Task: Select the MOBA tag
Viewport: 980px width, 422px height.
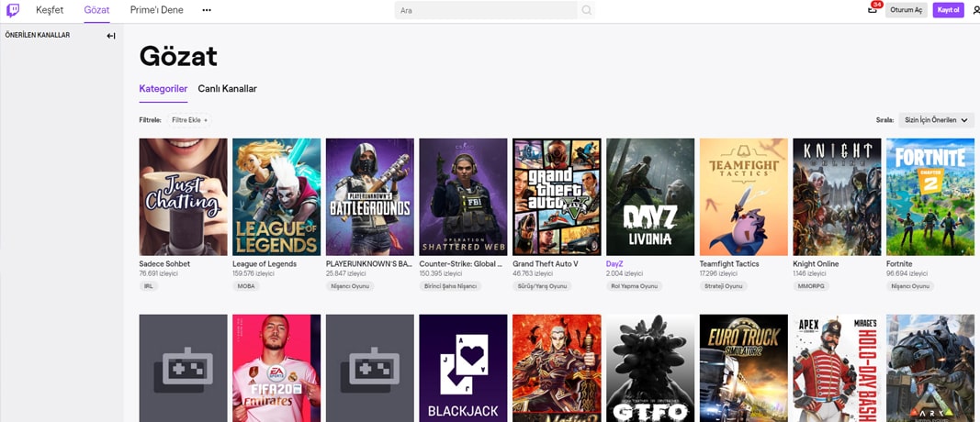Action: [245, 286]
